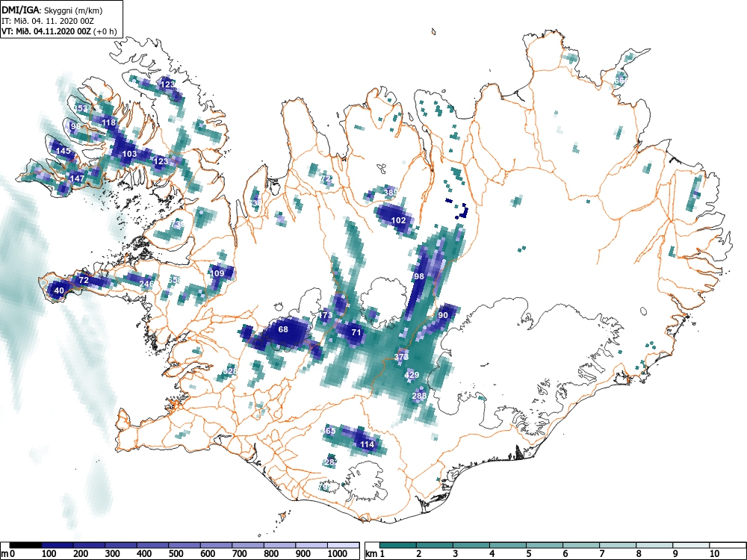The width and height of the screenshot is (747, 560).
Task: Click the map value '103' in the Westfjords
Action: pos(129,154)
